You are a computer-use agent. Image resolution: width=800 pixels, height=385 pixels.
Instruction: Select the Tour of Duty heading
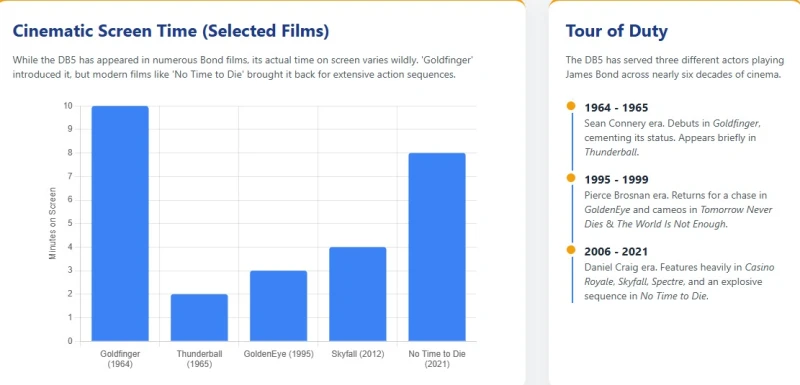click(616, 31)
